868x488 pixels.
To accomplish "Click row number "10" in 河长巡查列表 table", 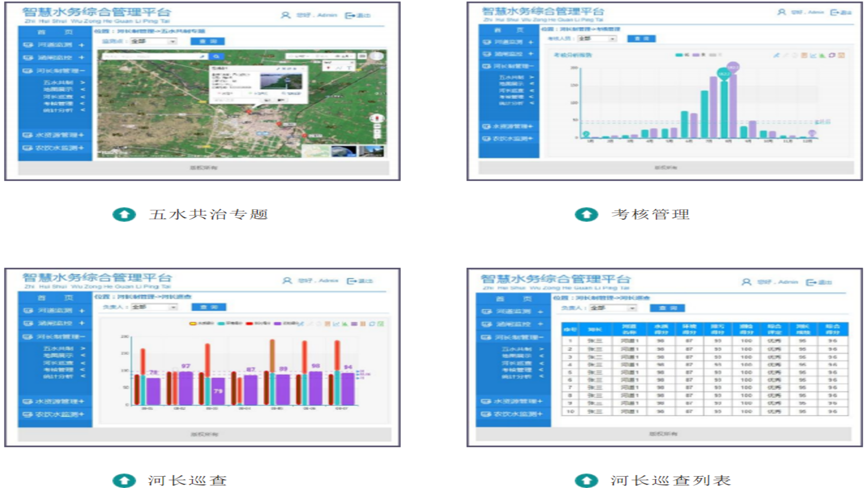I will [570, 411].
